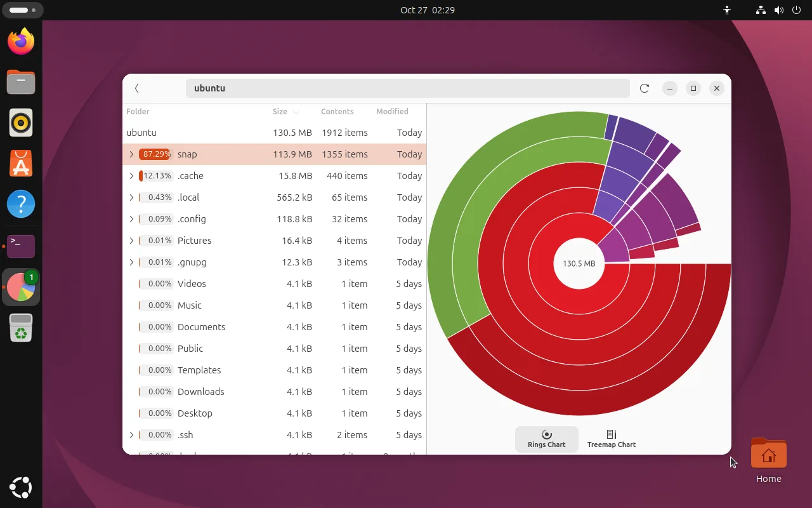Expand the .config folder row
The width and height of the screenshot is (812, 508).
click(131, 219)
